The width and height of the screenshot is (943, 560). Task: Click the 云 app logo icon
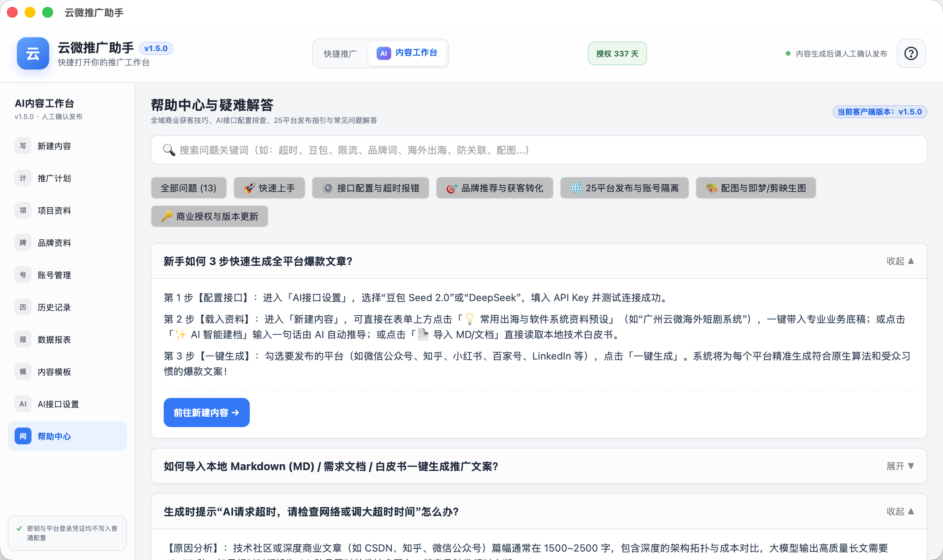(x=33, y=53)
